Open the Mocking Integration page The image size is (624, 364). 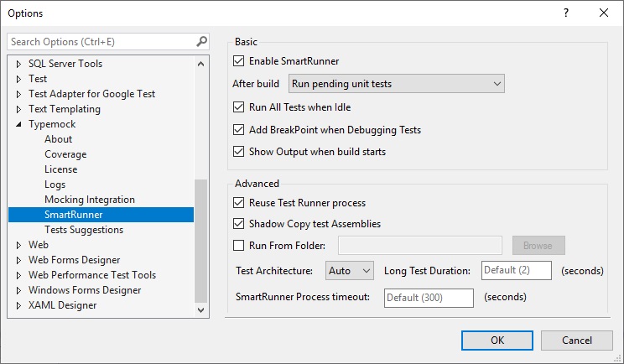point(89,200)
